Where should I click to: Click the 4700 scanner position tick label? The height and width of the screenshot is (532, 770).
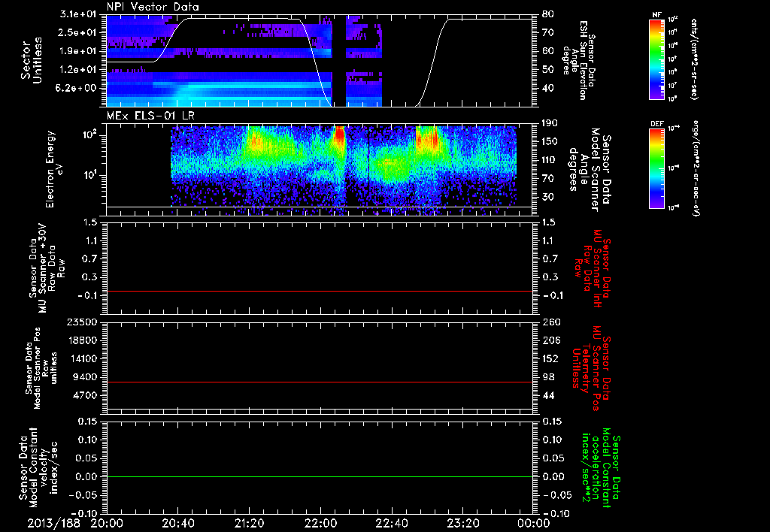click(x=84, y=395)
